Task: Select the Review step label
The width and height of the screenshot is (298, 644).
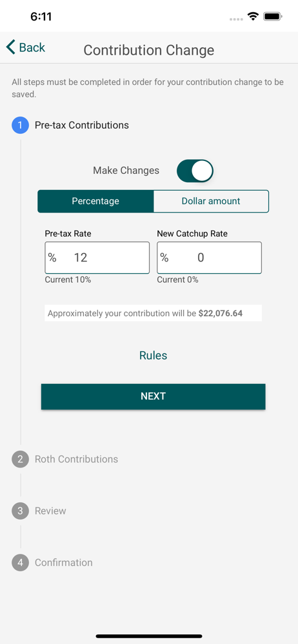Action: 50,511
